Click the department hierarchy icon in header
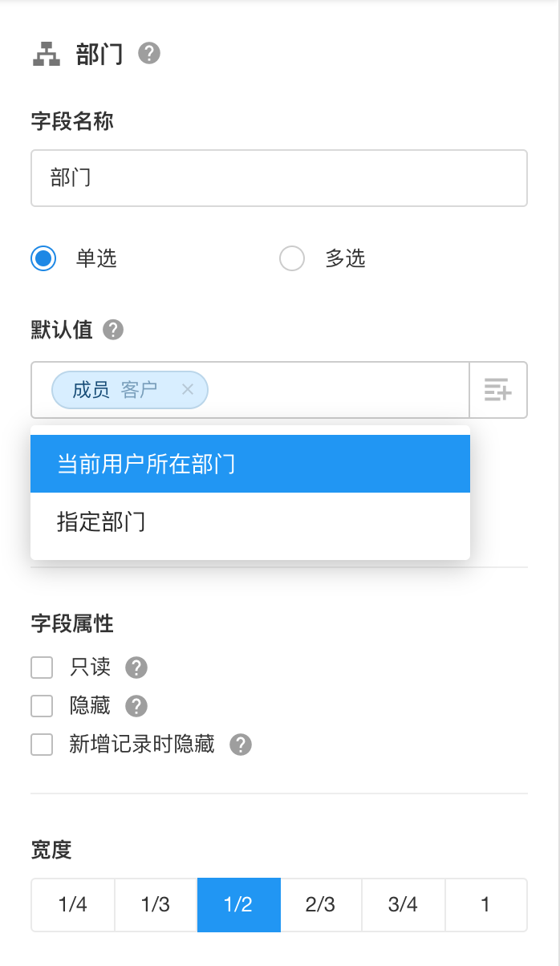The height and width of the screenshot is (966, 560). click(x=47, y=54)
